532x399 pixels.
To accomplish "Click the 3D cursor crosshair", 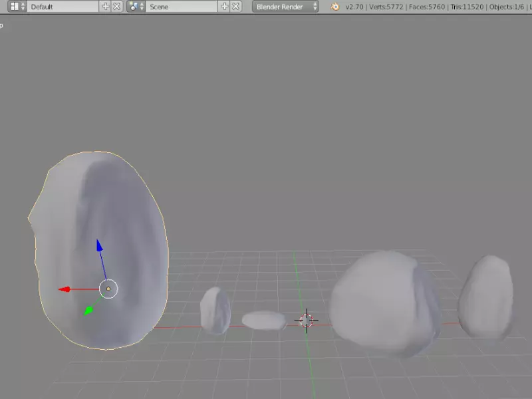I will [307, 321].
